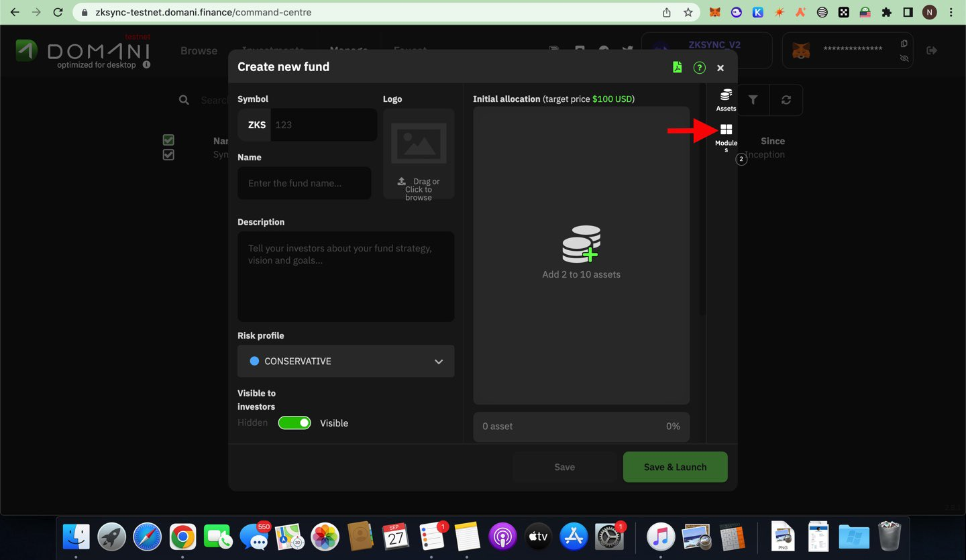Open the Calendar app in the Dock

396,537
